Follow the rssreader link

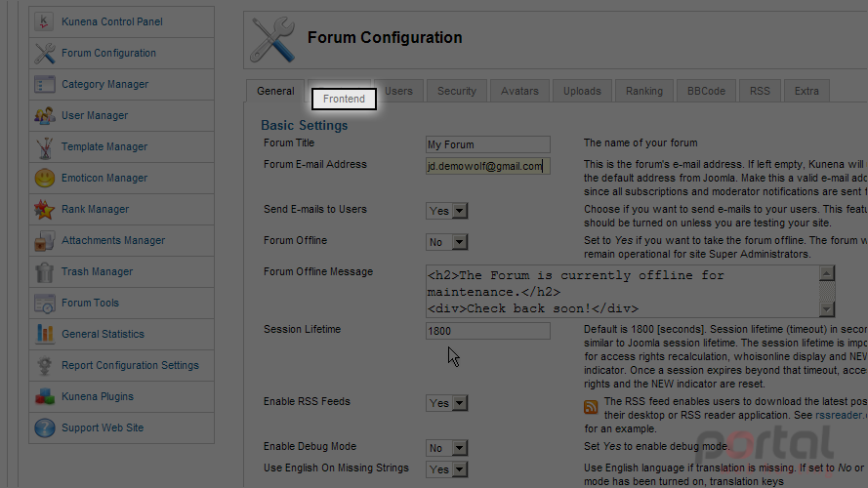coord(841,415)
